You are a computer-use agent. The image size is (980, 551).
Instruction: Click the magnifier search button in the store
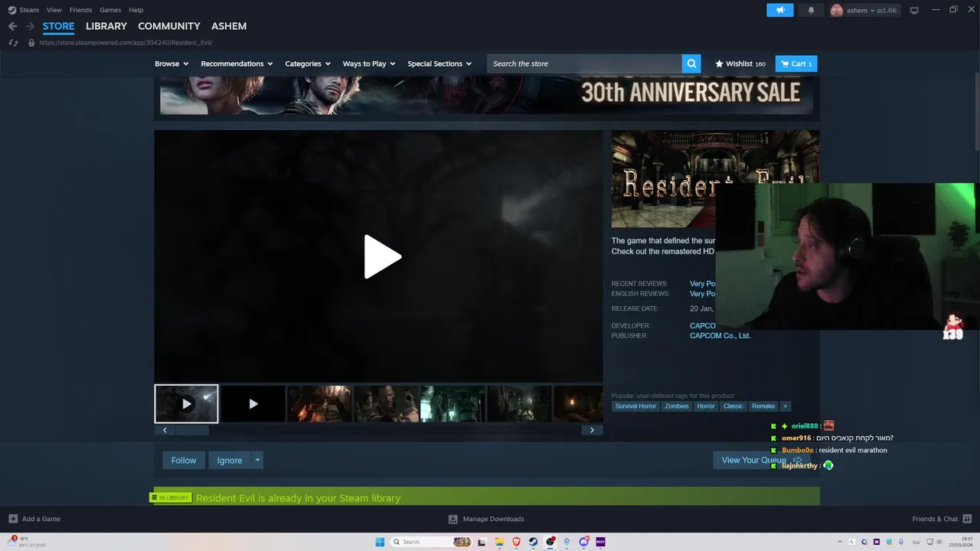coord(692,64)
